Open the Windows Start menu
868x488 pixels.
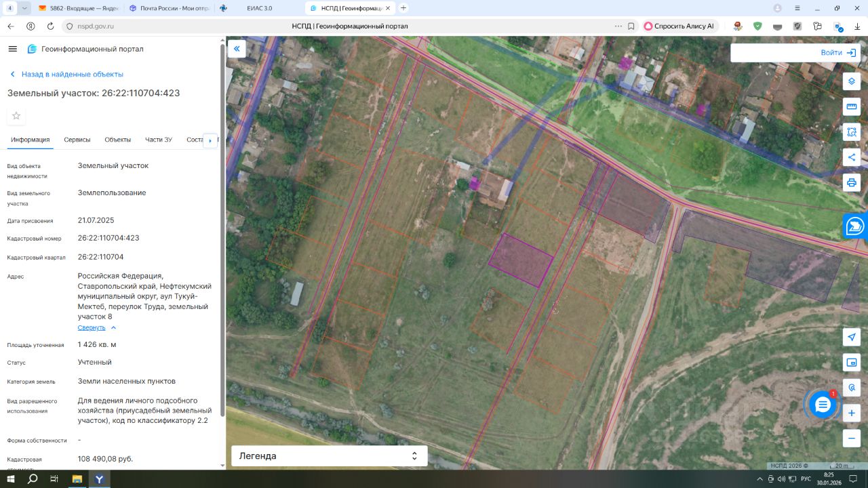pyautogui.click(x=11, y=479)
